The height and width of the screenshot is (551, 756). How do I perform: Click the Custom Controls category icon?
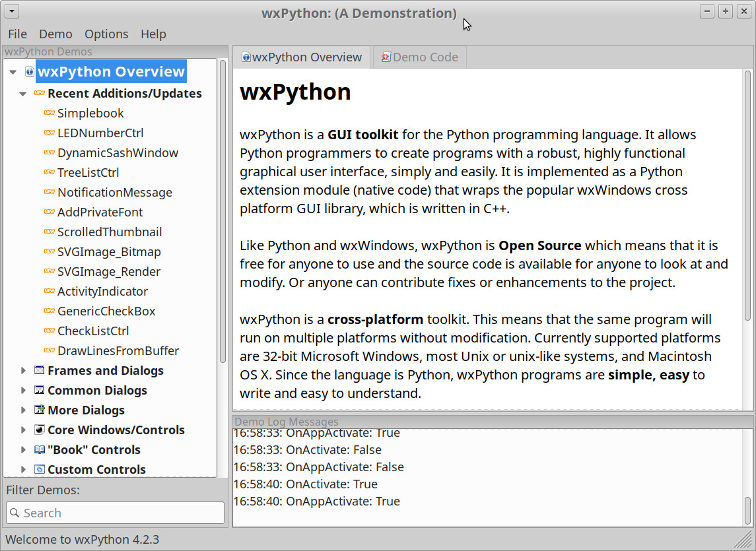pyautogui.click(x=39, y=470)
